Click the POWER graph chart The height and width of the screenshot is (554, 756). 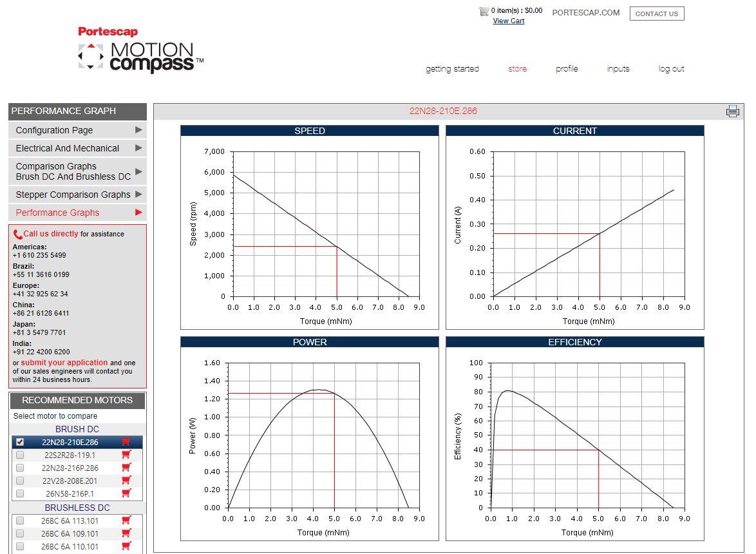point(310,439)
